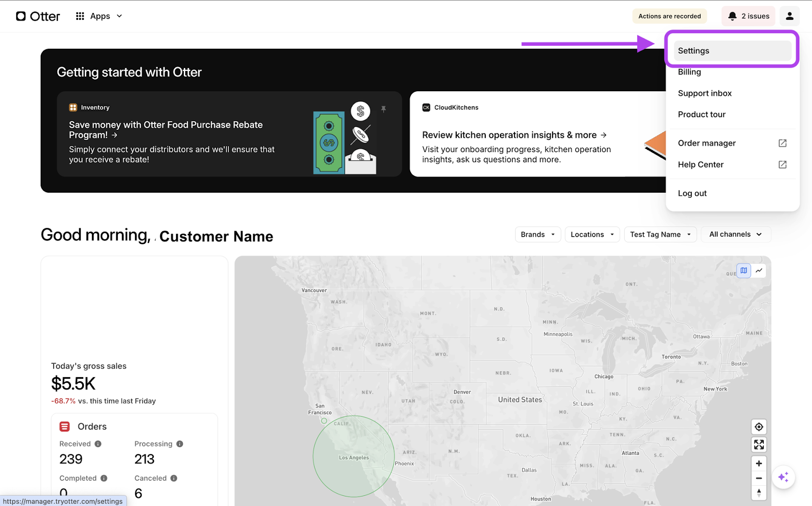Image resolution: width=812 pixels, height=506 pixels.
Task: Click the pin icon on Inventory card
Action: (x=384, y=109)
